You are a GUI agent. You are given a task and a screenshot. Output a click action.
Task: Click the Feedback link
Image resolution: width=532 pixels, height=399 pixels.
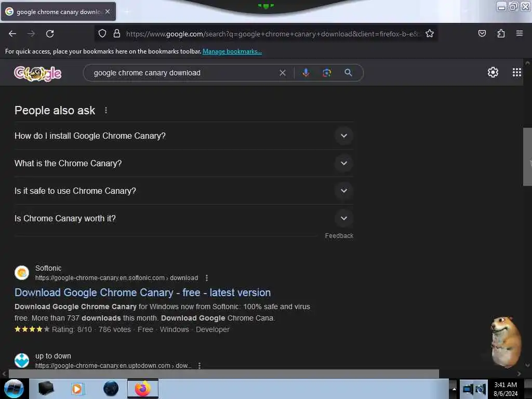click(339, 235)
